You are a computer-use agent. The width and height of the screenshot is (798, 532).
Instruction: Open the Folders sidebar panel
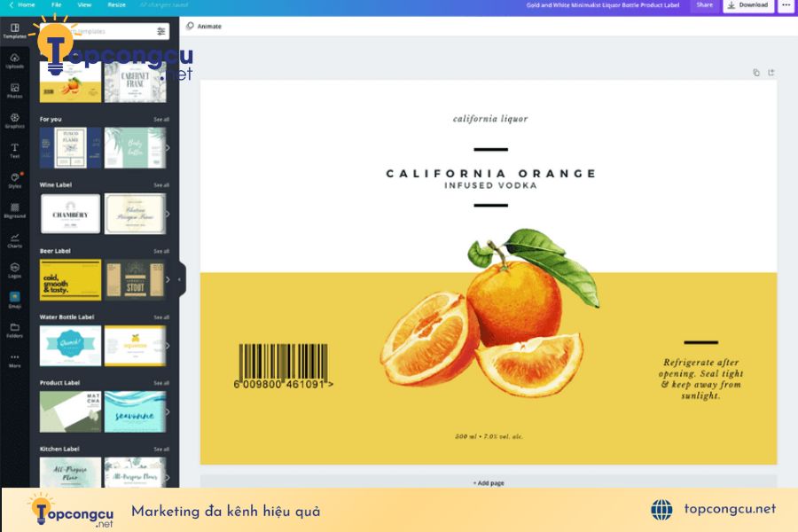coord(15,331)
